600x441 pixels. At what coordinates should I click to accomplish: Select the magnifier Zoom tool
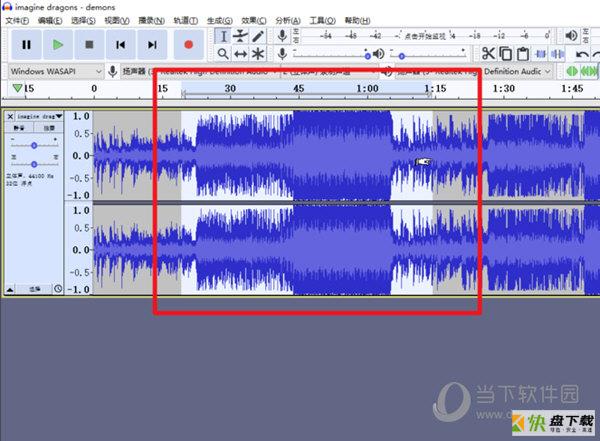click(x=223, y=54)
